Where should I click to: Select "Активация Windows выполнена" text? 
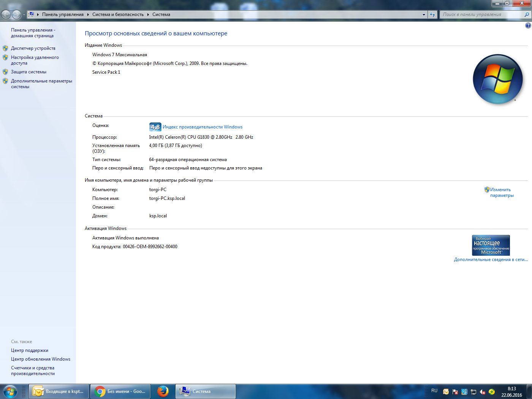click(x=125, y=238)
